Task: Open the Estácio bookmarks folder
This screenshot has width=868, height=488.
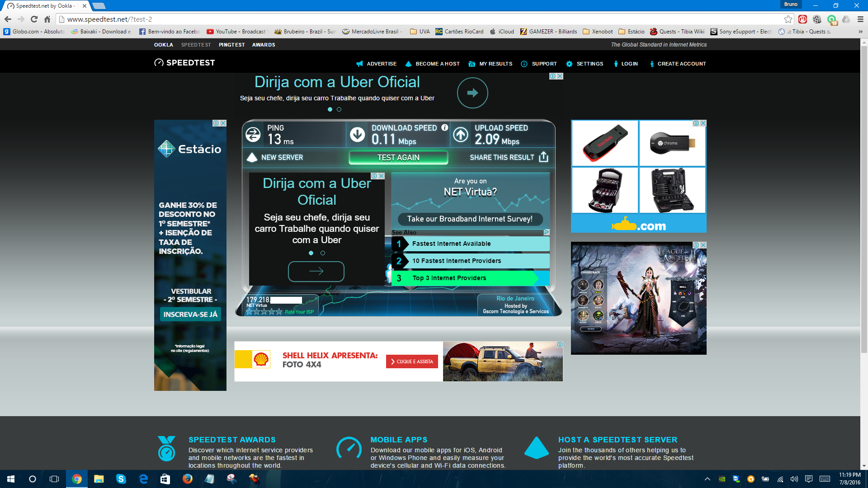Action: point(632,32)
